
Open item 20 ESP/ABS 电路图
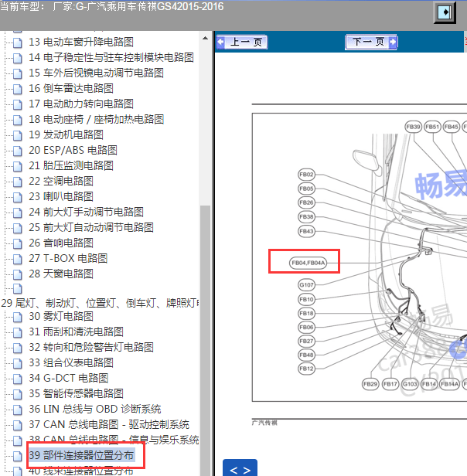tap(73, 150)
